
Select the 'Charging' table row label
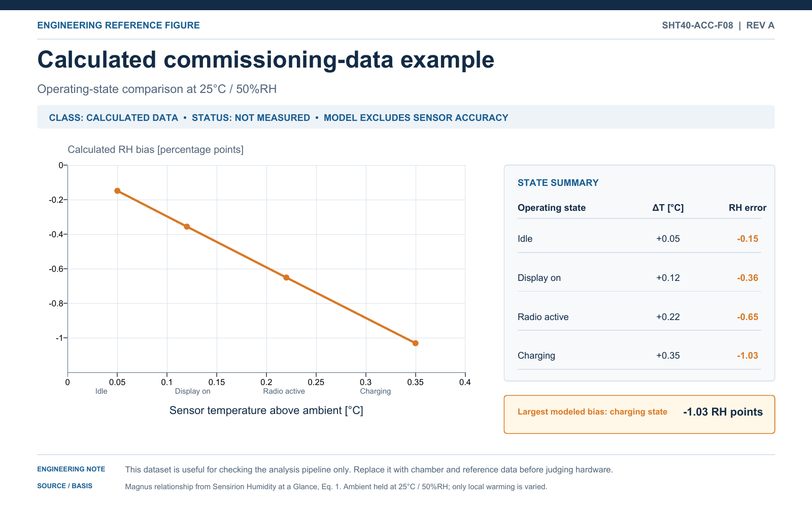tap(536, 356)
